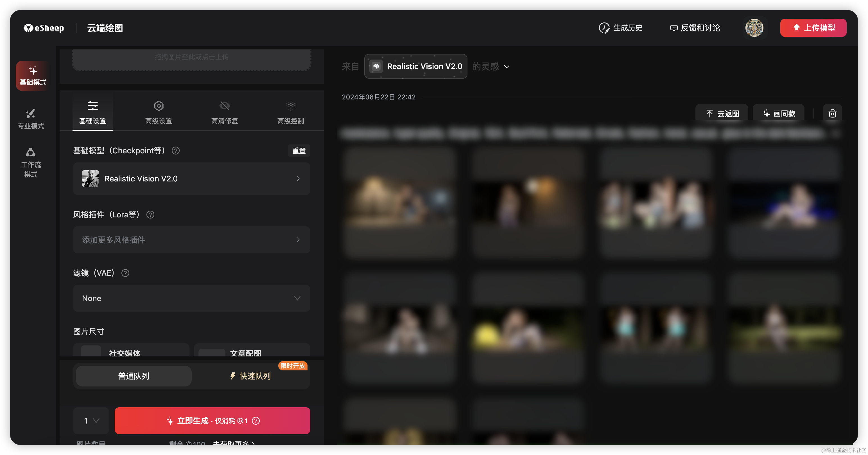Click lightning icon of 快速队列
Image resolution: width=868 pixels, height=455 pixels.
point(232,376)
